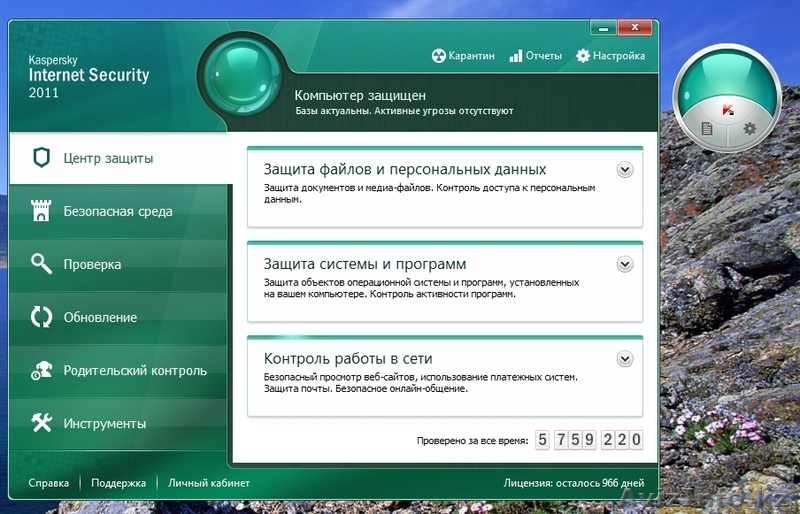
Task: Click the Справка link
Action: 48,483
